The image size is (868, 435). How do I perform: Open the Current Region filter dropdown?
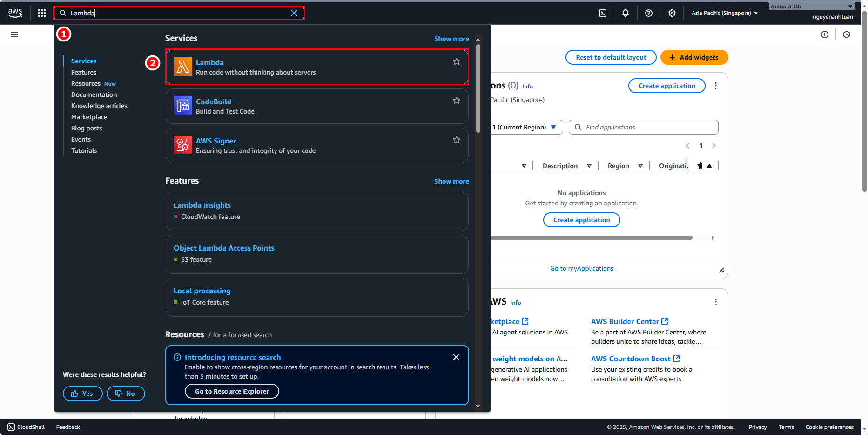526,127
